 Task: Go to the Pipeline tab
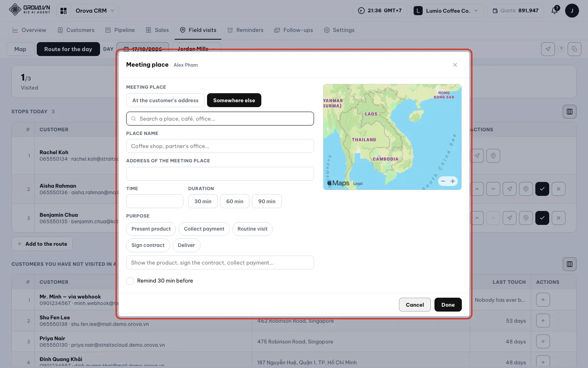pyautogui.click(x=120, y=30)
